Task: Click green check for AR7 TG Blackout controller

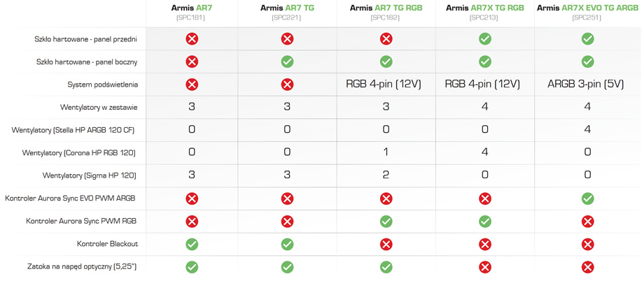Action: [287, 245]
